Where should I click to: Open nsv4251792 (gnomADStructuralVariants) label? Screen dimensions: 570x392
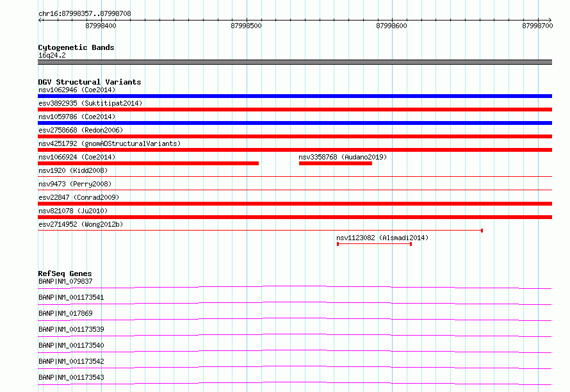[x=110, y=143]
